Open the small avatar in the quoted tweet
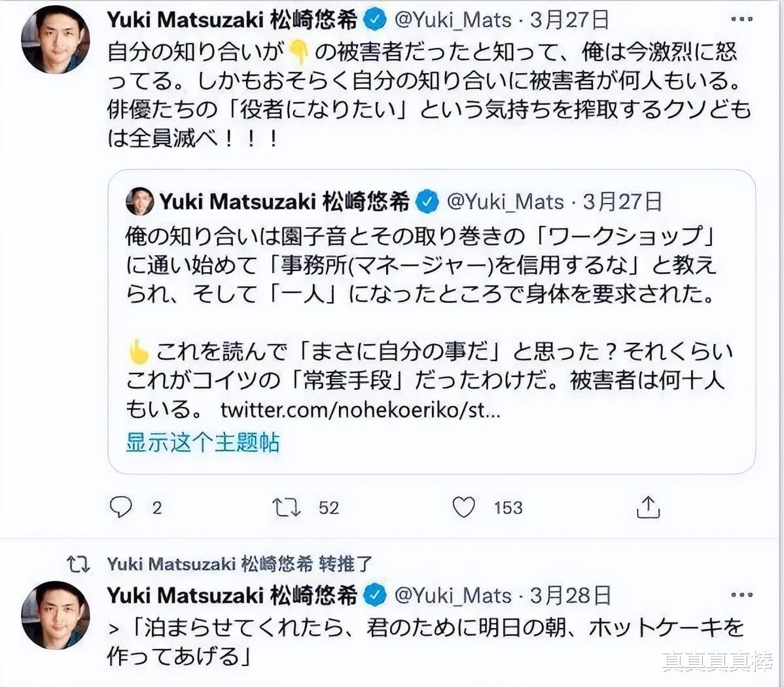This screenshot has width=784, height=687. (x=139, y=202)
